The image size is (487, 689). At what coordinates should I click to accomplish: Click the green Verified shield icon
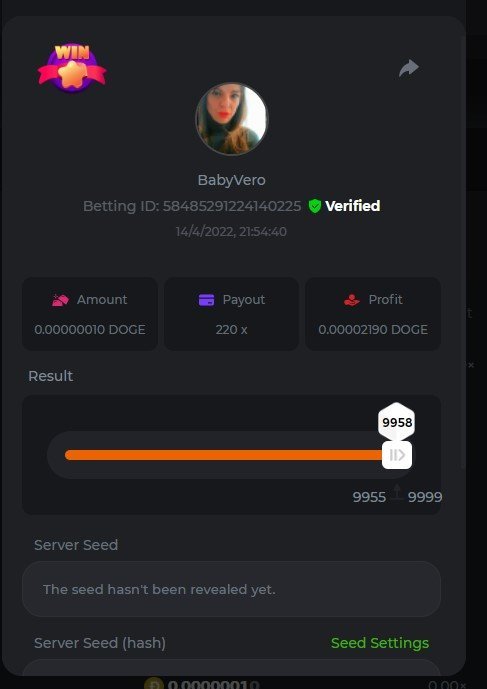(x=314, y=206)
